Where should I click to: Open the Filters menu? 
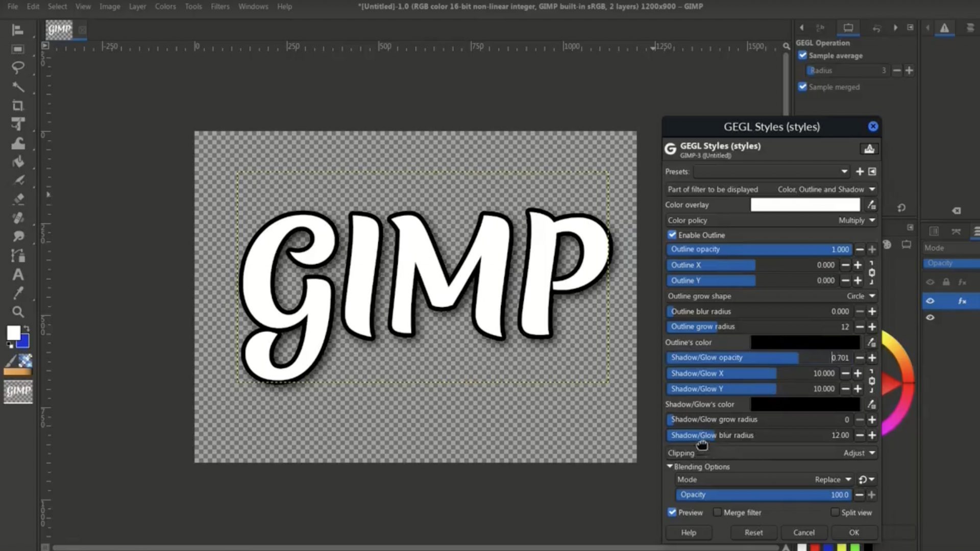pos(220,7)
